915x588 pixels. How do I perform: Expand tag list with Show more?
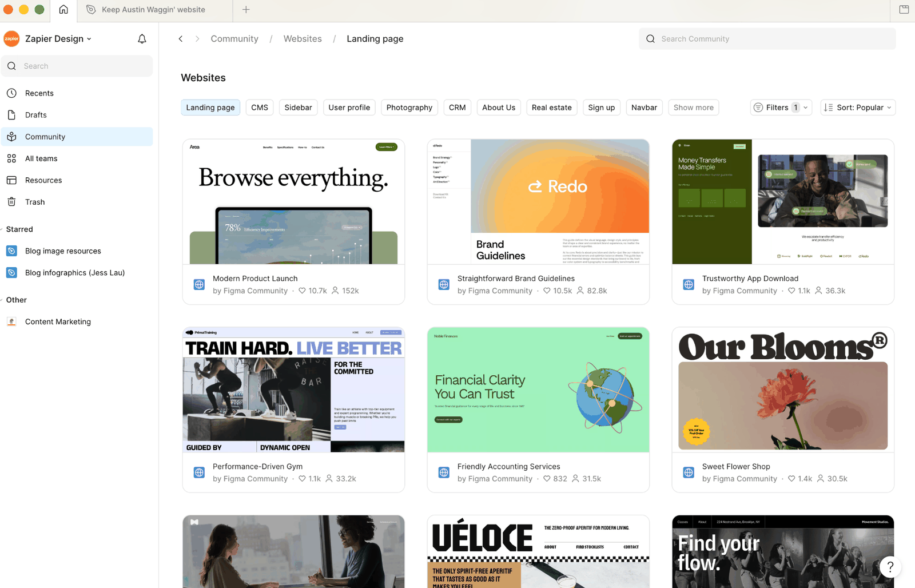pos(694,108)
